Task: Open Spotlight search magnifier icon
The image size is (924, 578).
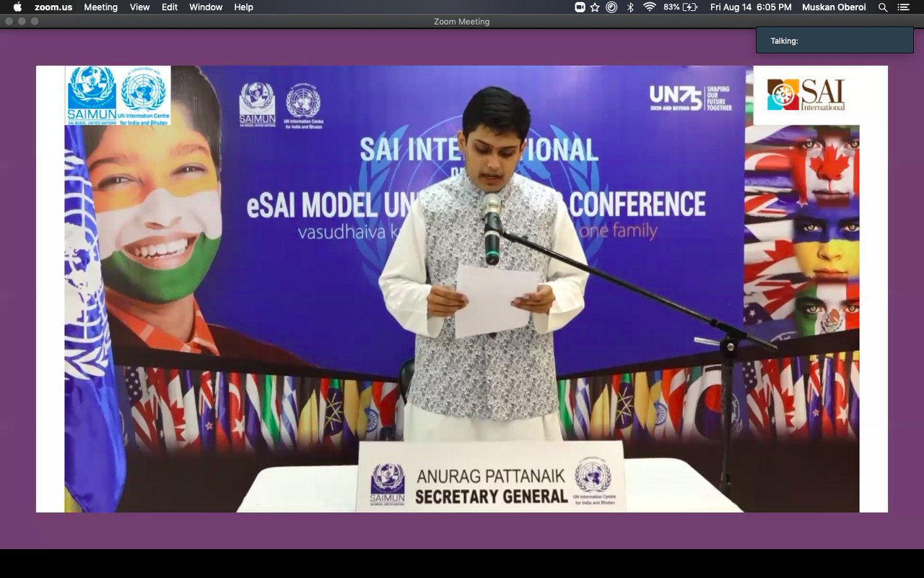Action: point(883,7)
